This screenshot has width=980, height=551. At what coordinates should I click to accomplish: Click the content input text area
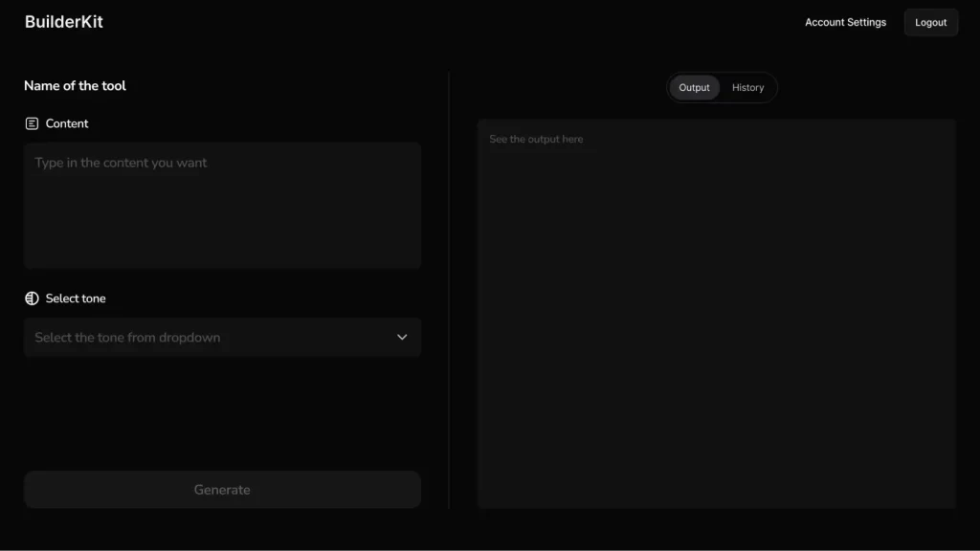click(222, 205)
